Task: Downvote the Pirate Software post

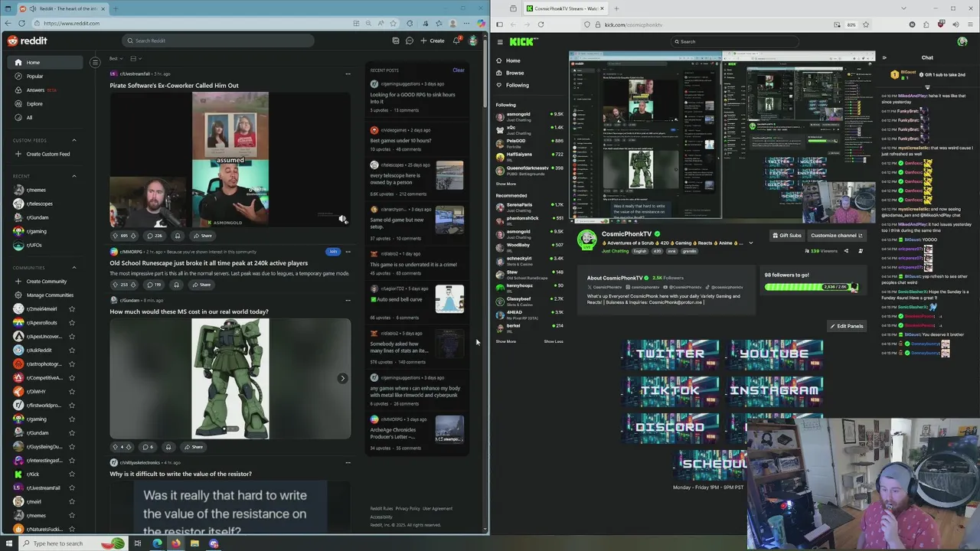Action: [133, 236]
